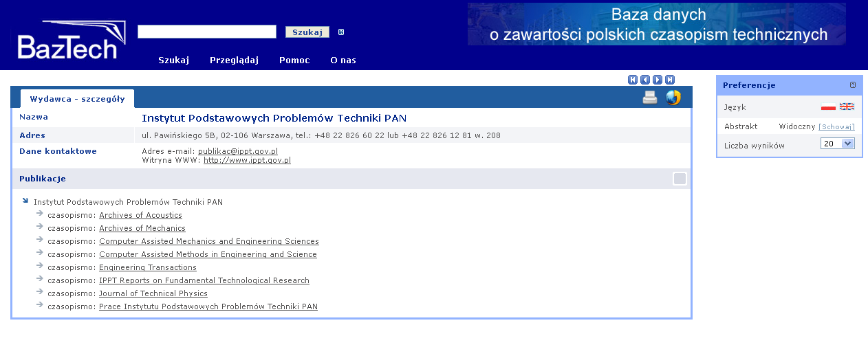
Task: Open O nas menu item
Action: coord(343,60)
